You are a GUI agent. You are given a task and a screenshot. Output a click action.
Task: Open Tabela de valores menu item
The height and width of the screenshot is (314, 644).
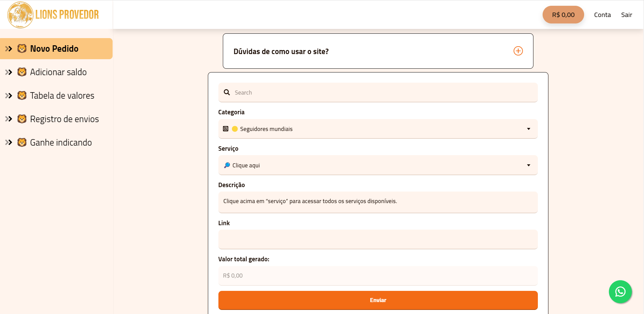[x=62, y=96]
